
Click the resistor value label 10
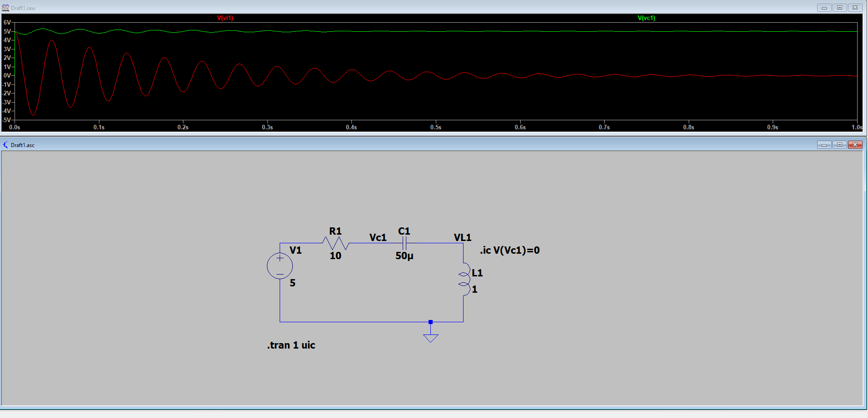(x=335, y=256)
